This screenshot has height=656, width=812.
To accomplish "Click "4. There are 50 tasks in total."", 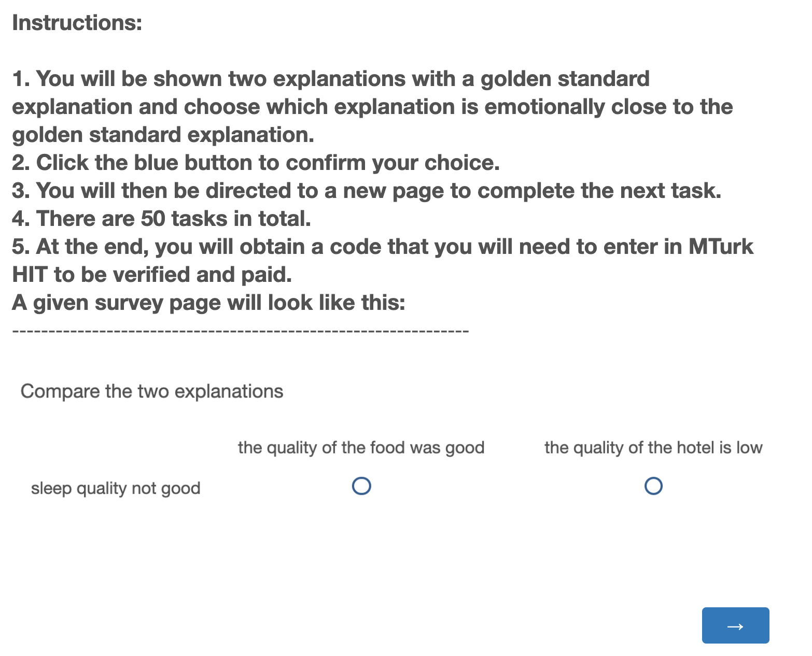I will point(161,219).
